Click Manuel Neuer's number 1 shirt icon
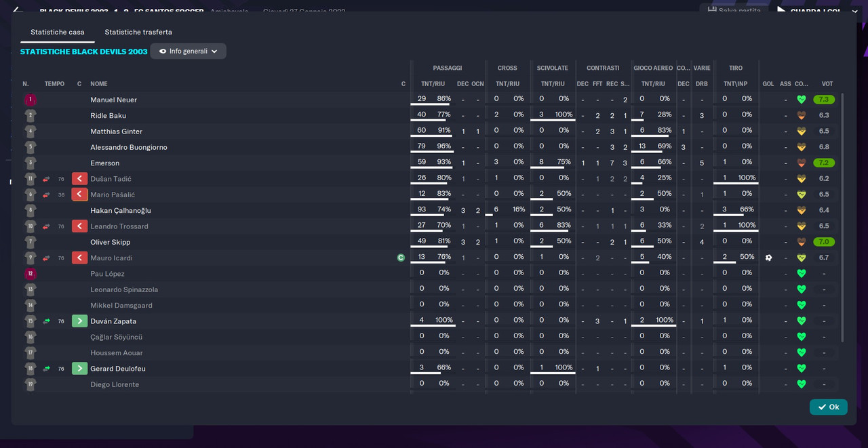The width and height of the screenshot is (868, 448). click(30, 100)
